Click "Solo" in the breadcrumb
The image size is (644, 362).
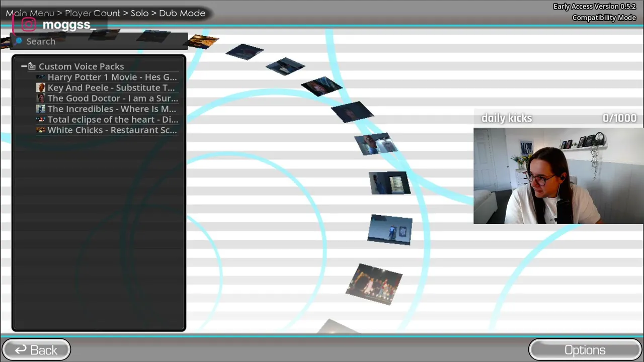click(139, 13)
